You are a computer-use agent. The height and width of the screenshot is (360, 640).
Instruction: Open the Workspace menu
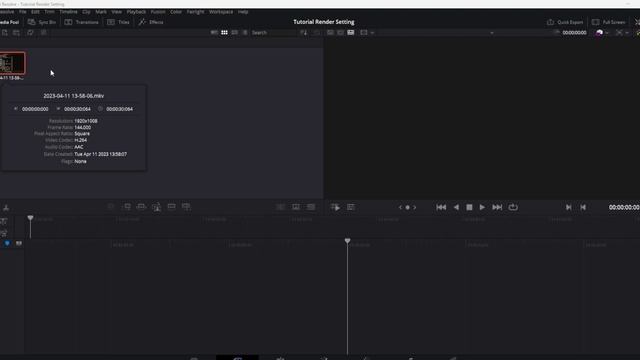[221, 12]
